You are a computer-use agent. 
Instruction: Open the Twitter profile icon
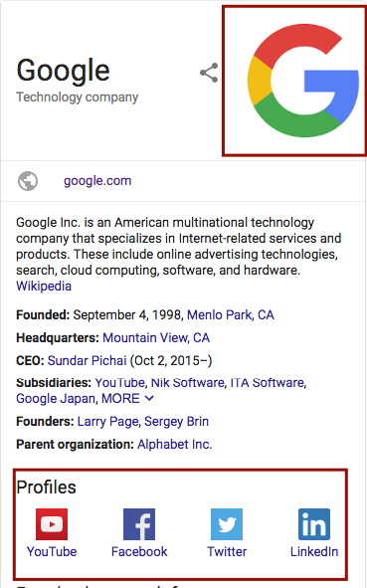(227, 524)
